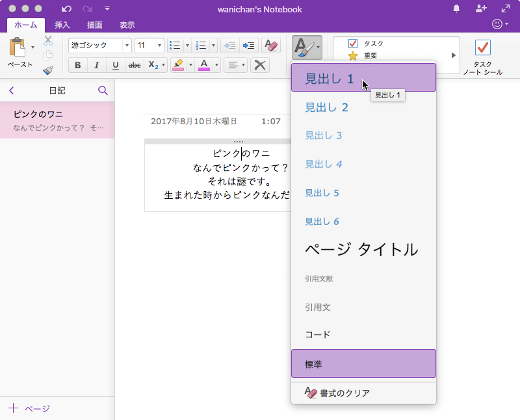The height and width of the screenshot is (420, 520).
Task: Toggle Bold formatting
Action: click(78, 65)
